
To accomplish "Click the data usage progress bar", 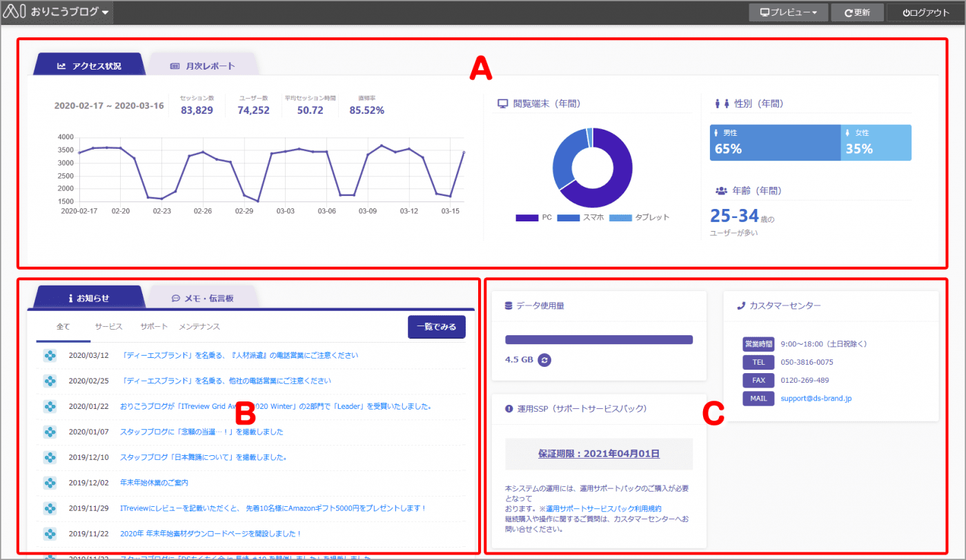I will pos(599,339).
